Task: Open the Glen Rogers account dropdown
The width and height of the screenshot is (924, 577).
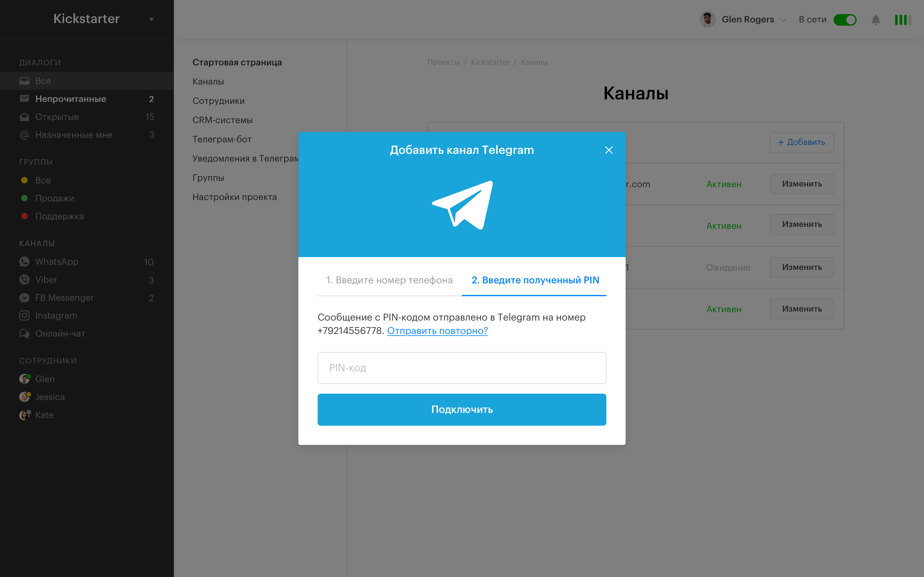Action: click(x=783, y=20)
